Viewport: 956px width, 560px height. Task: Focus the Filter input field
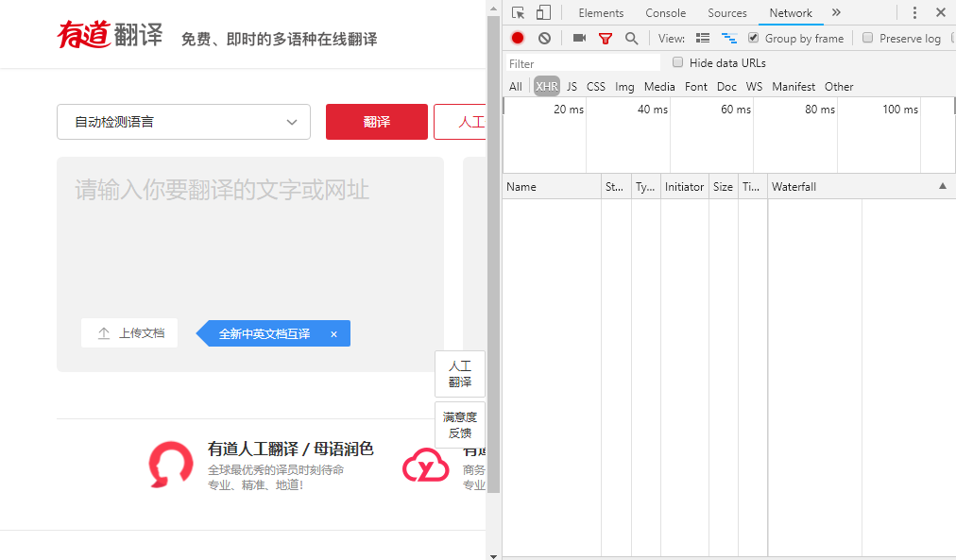tap(583, 63)
